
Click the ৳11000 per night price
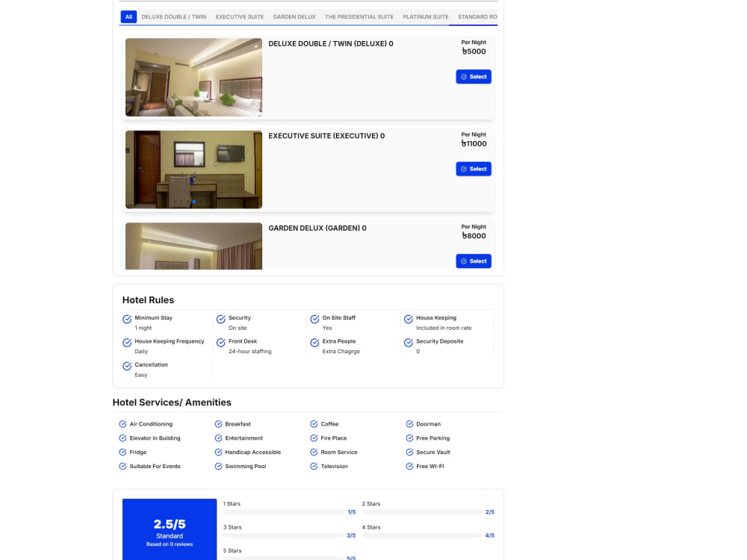[474, 144]
